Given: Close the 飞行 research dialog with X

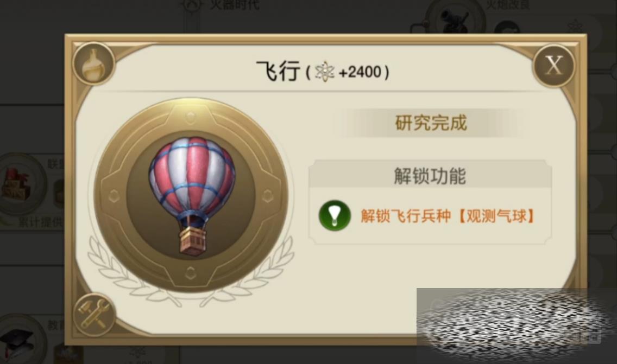Looking at the screenshot, I should 554,65.
